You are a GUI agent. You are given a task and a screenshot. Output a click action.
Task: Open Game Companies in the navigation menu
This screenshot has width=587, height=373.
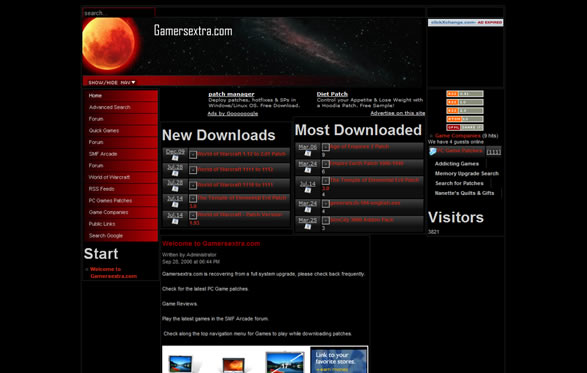pos(121,212)
